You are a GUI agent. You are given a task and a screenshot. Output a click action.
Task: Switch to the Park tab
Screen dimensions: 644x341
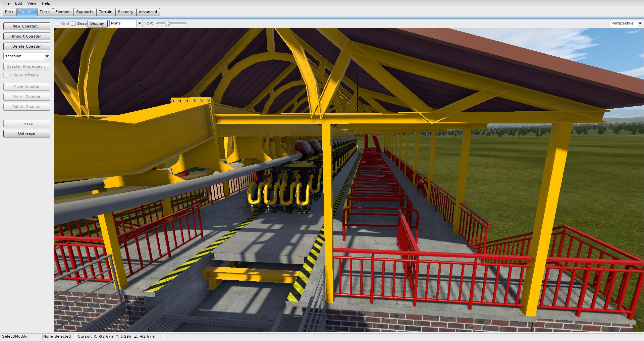(9, 12)
